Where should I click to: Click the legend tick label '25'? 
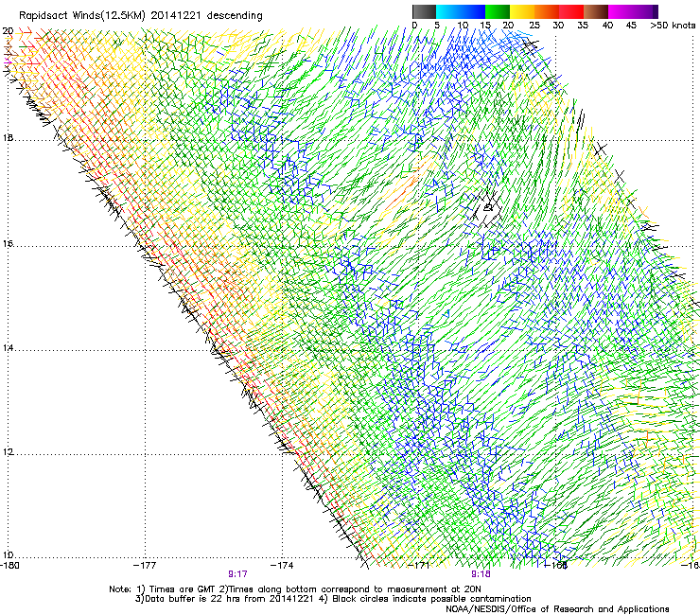[534, 26]
